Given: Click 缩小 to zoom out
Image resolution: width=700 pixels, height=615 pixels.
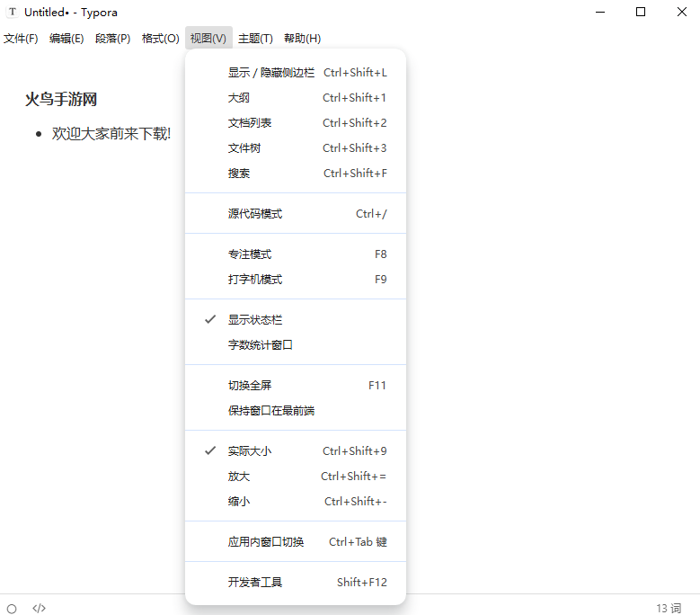Looking at the screenshot, I should (x=296, y=501).
